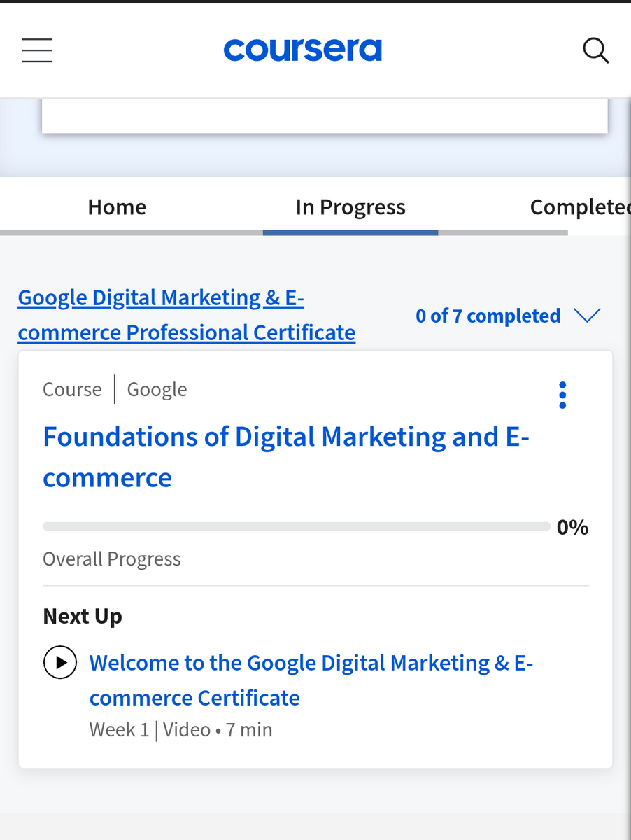Viewport: 631px width, 840px height.
Task: Play the welcome video via play icon
Action: pyautogui.click(x=60, y=662)
